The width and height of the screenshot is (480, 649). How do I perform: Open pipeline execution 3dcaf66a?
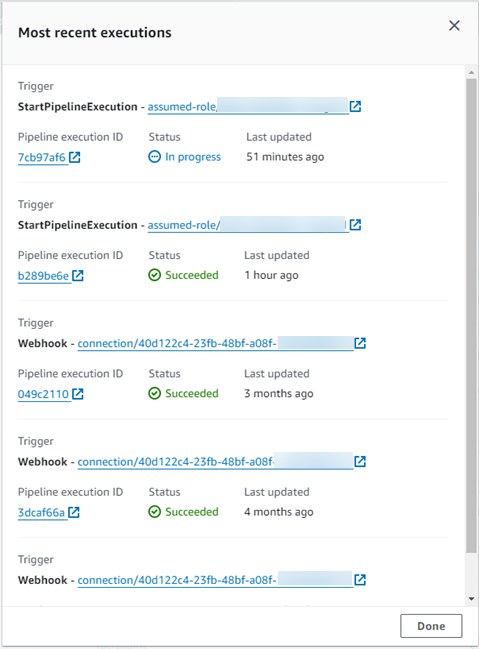click(41, 512)
